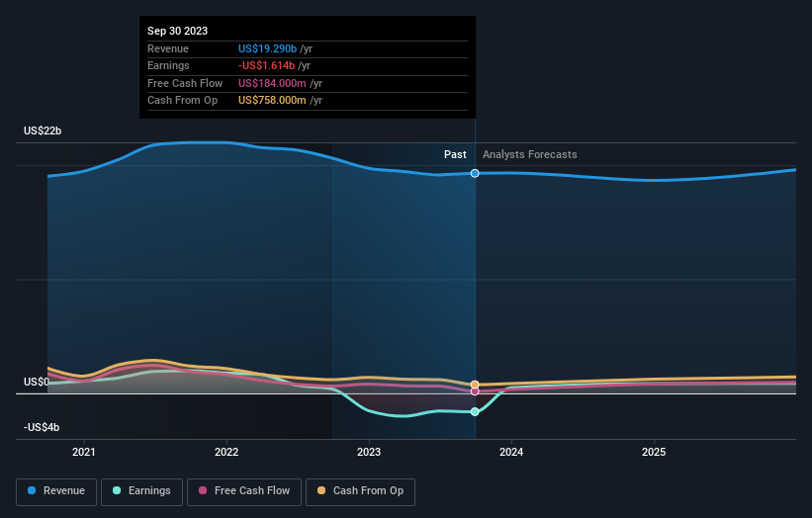Click the US$22b y-axis label

point(43,130)
